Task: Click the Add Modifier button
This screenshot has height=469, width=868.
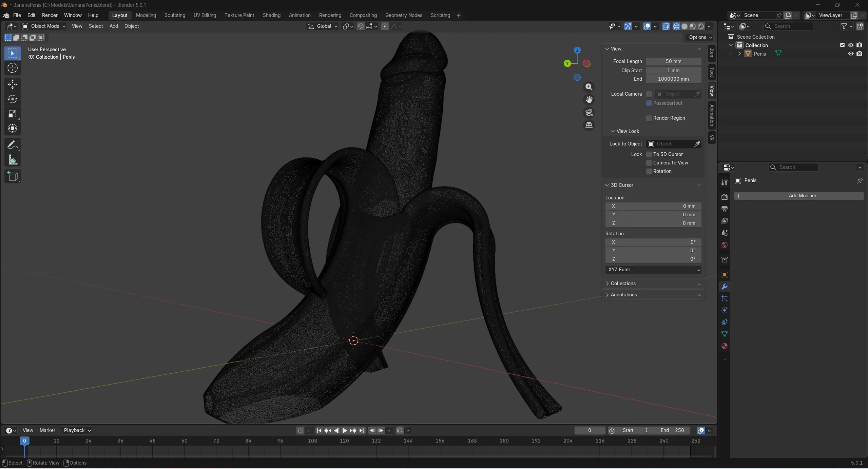Action: point(799,196)
